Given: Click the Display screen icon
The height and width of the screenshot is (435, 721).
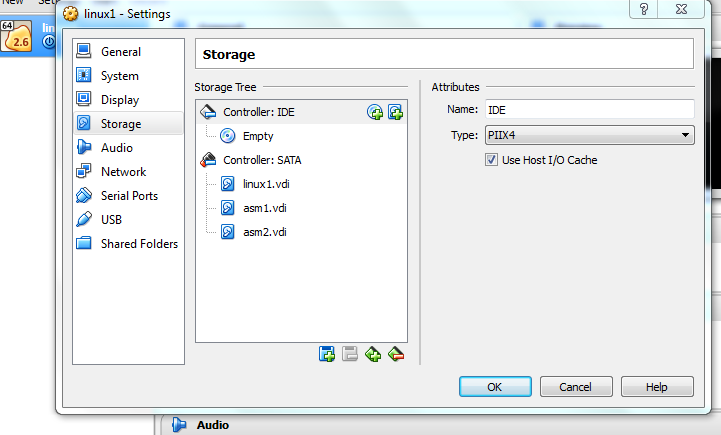Looking at the screenshot, I should coord(84,98).
